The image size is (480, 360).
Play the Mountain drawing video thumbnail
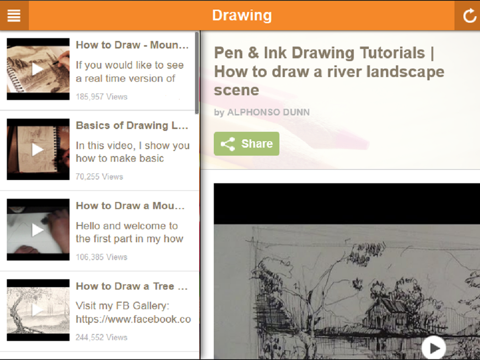(x=38, y=69)
